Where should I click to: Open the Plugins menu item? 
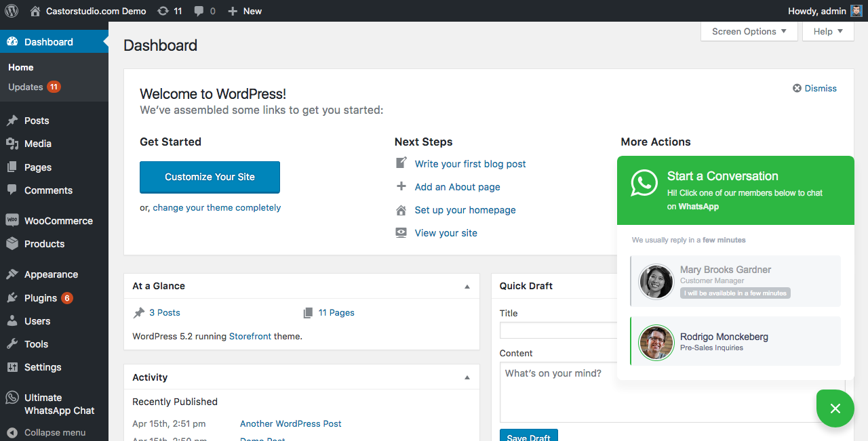click(41, 298)
